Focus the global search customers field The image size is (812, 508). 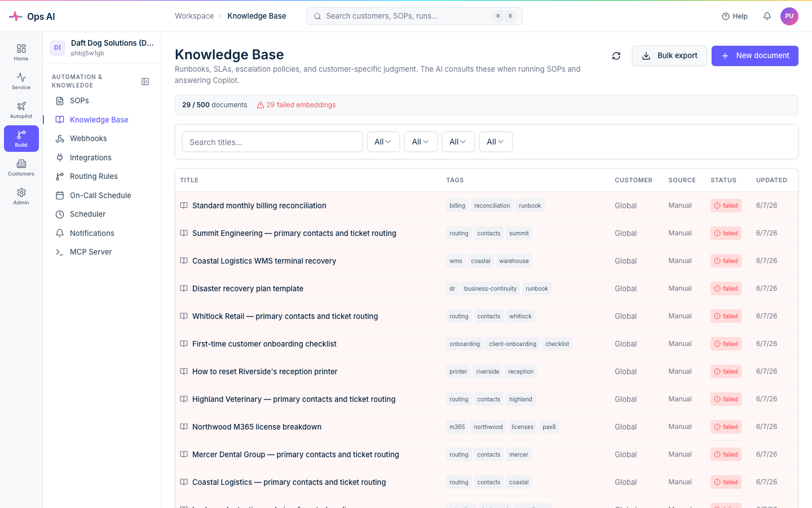coord(414,16)
